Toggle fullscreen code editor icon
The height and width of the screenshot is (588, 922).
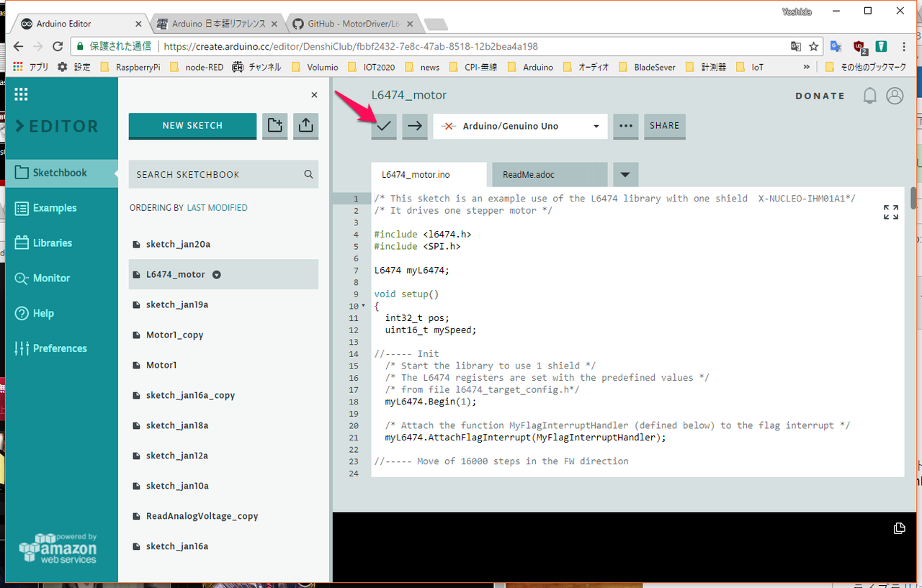click(891, 212)
